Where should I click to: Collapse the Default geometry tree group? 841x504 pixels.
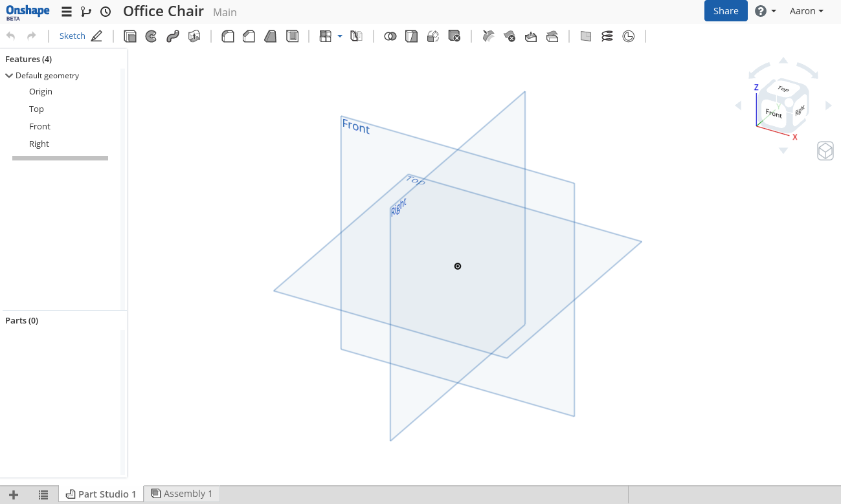[9, 76]
